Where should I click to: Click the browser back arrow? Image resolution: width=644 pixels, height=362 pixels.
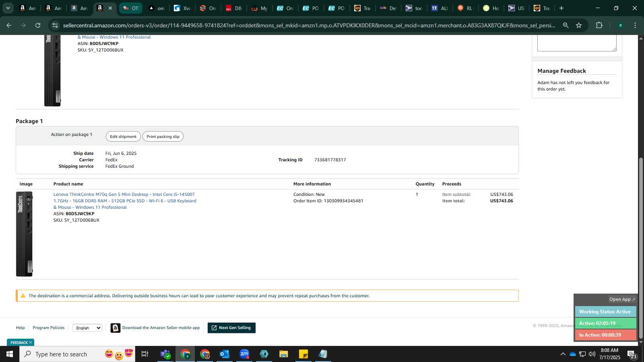(x=9, y=25)
